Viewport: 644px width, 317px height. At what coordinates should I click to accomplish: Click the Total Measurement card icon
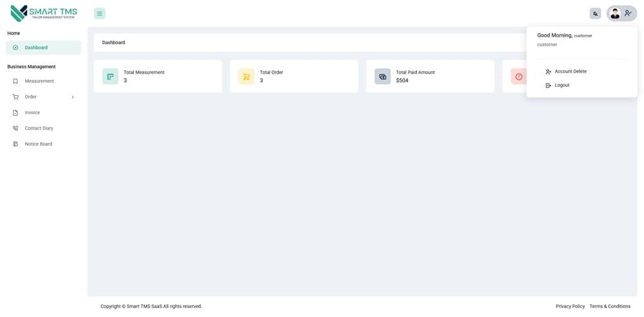(x=110, y=77)
